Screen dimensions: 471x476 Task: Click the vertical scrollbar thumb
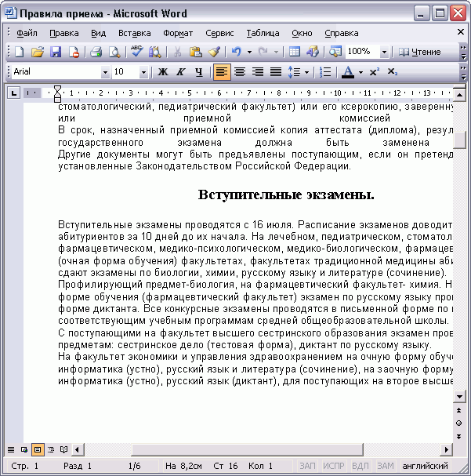pyautogui.click(x=459, y=140)
